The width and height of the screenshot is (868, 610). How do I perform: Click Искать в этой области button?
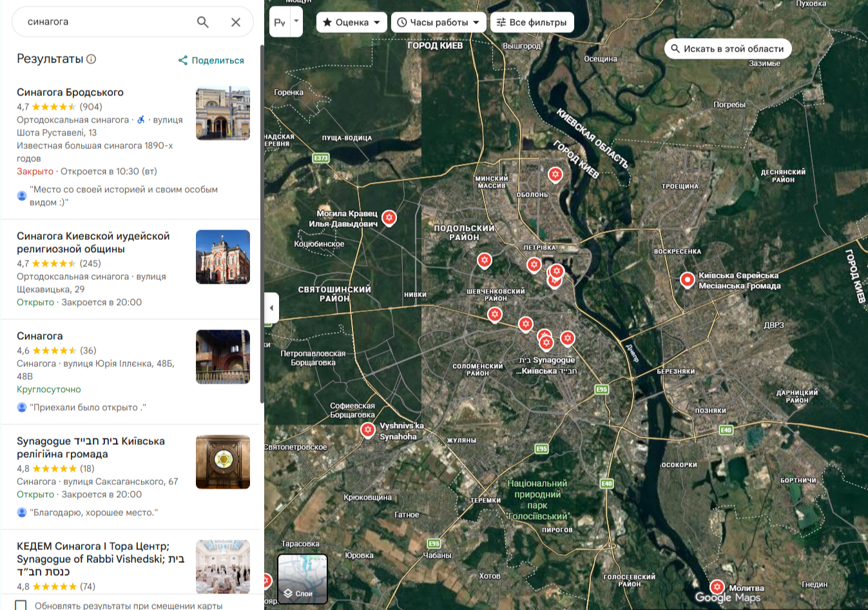(728, 48)
